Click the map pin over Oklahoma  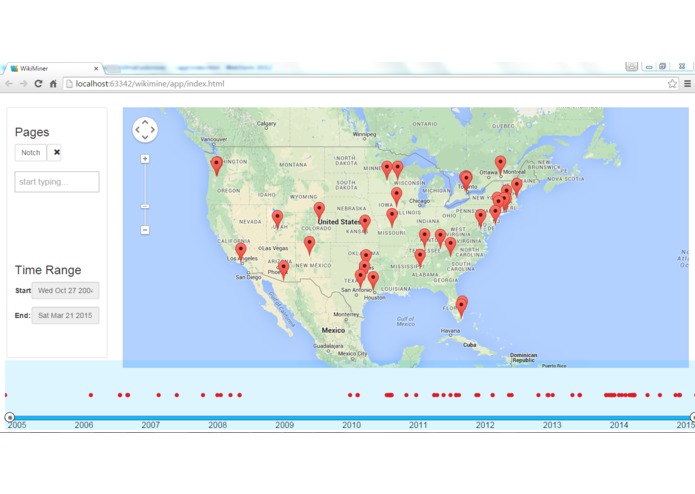point(366,258)
